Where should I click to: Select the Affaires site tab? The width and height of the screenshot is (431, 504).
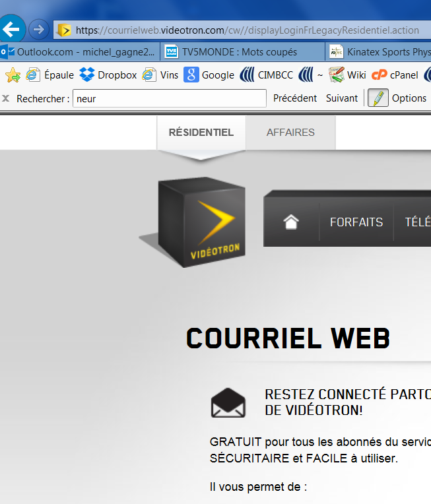tap(290, 133)
